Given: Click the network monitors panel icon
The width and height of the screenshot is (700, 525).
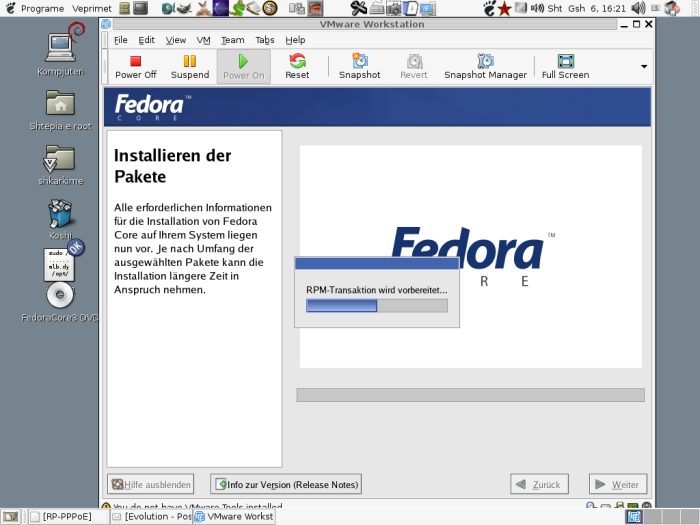Looking at the screenshot, I should tap(428, 8).
